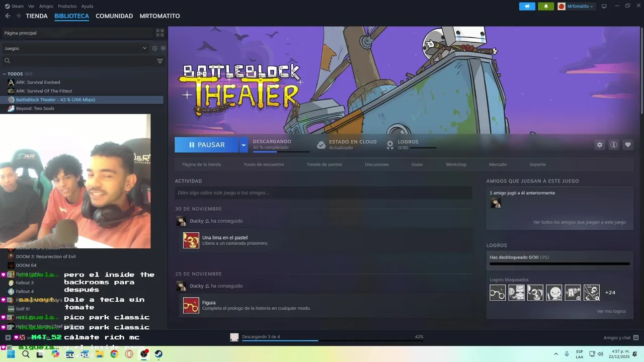Open Página de la tienda link
Image resolution: width=644 pixels, height=362 pixels.
click(201, 164)
